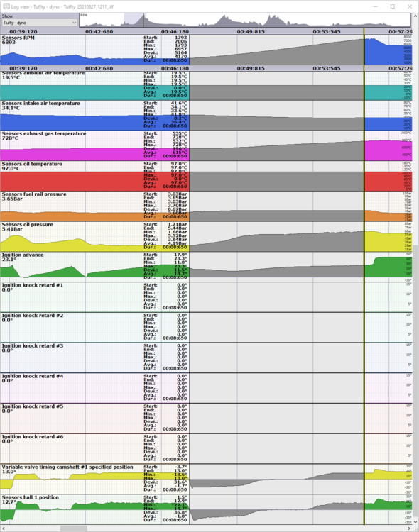Select the Ignition knock retard #6 label
Viewport: 419px width, 532px height.
[x=32, y=436]
